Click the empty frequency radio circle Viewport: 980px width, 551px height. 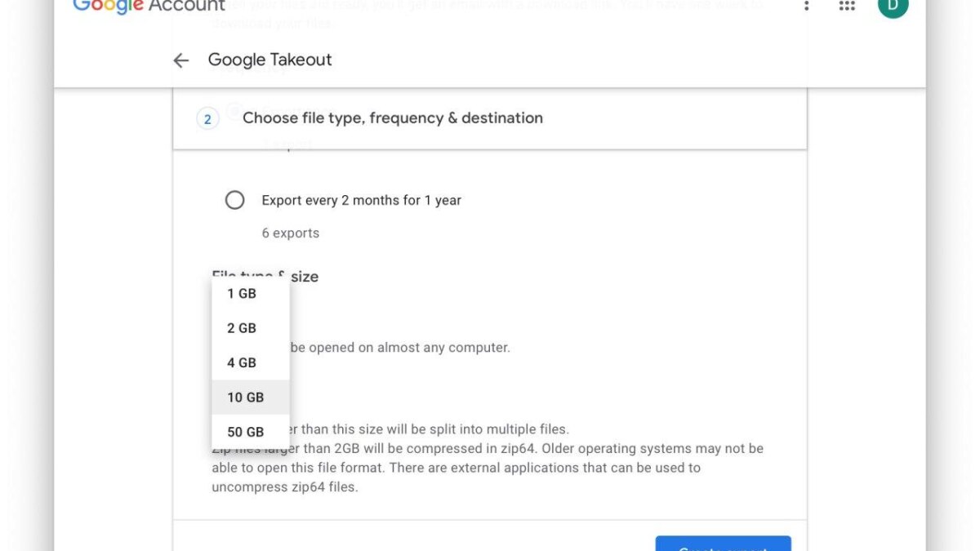click(234, 200)
